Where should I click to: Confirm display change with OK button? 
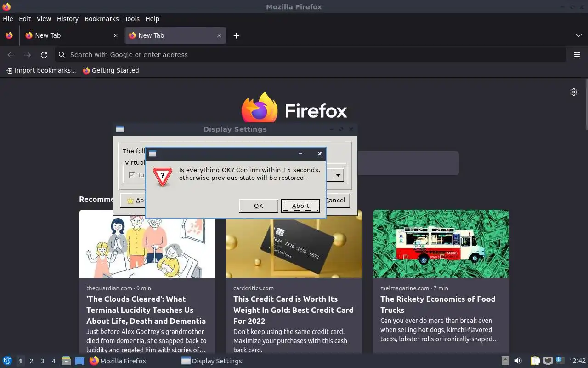click(x=259, y=206)
